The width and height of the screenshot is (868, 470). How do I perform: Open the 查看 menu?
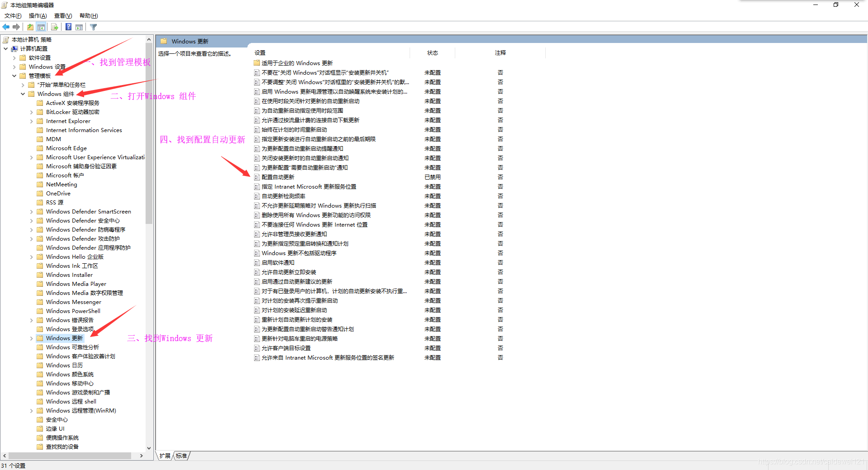pos(62,15)
